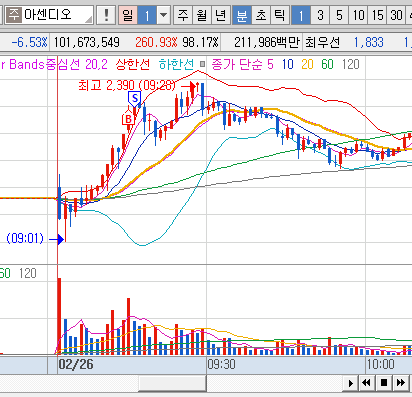Click the volume value 101,673,549
The height and width of the screenshot is (397, 412).
tap(87, 42)
